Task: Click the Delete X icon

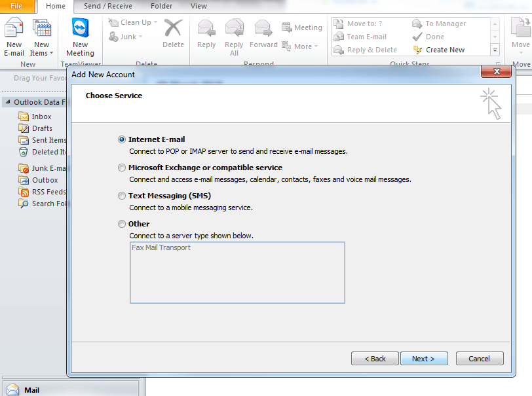Action: pyautogui.click(x=173, y=27)
